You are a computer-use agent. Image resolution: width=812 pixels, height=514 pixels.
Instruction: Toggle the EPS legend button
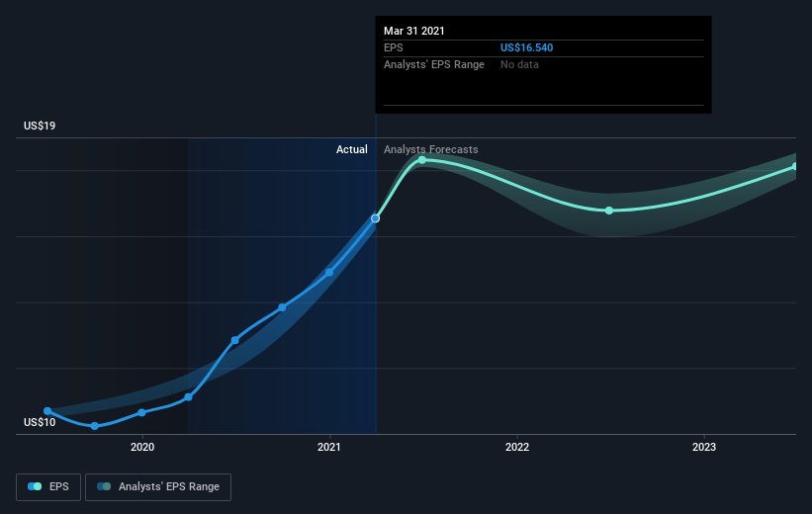(x=48, y=487)
